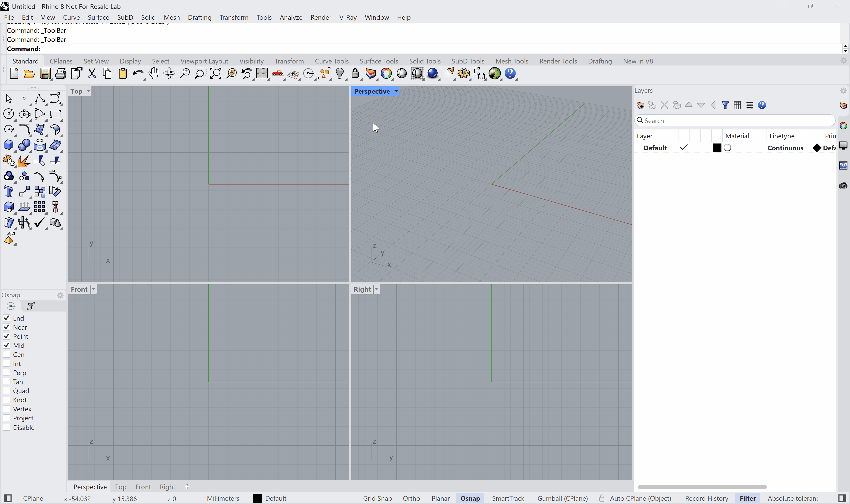Open the Curve menu
The height and width of the screenshot is (504, 850).
71,17
